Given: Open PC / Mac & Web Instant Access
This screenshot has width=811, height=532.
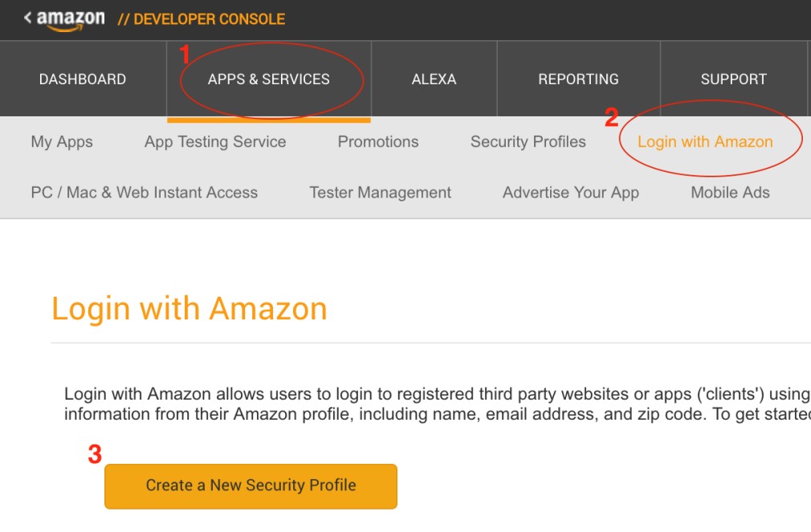Looking at the screenshot, I should [x=145, y=193].
